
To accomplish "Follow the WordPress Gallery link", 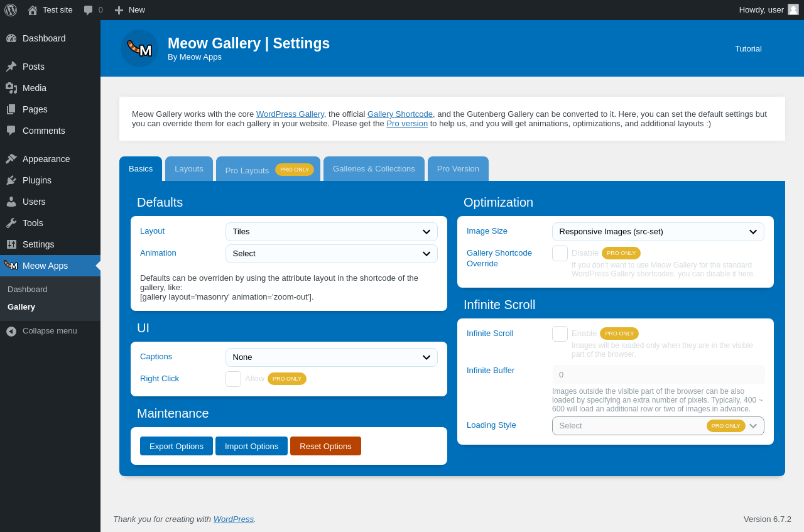I will pyautogui.click(x=290, y=114).
